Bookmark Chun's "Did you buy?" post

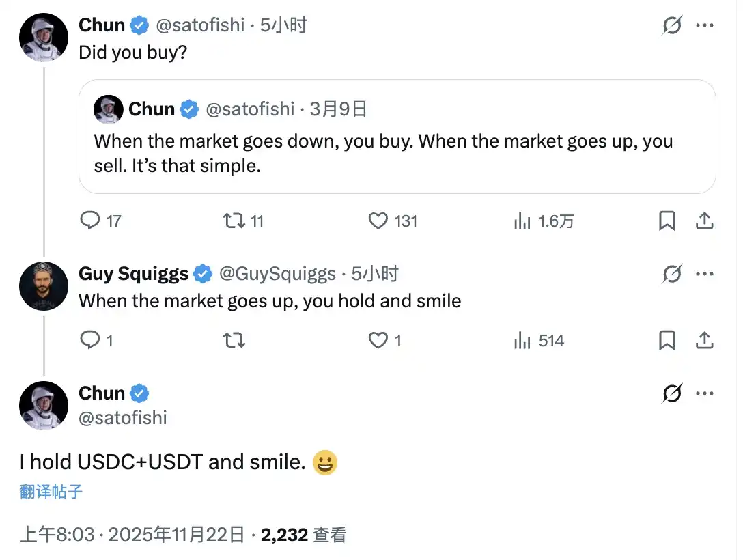[x=667, y=221]
